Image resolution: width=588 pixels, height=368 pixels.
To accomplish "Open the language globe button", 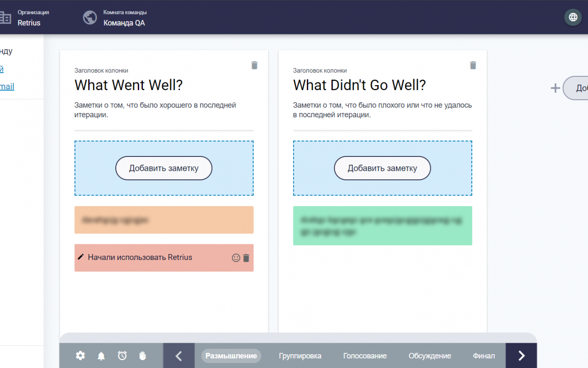I will [x=573, y=17].
